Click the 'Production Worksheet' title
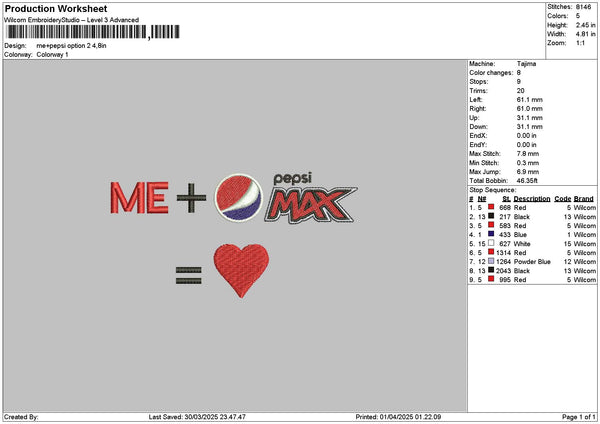600x424 pixels. [56, 8]
